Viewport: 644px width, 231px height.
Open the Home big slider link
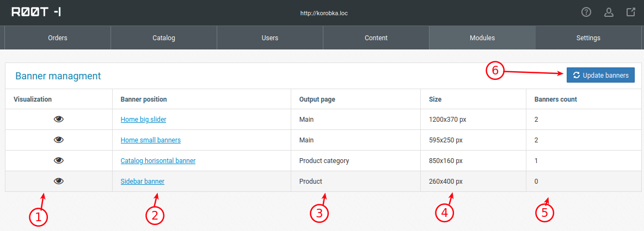[x=143, y=120]
